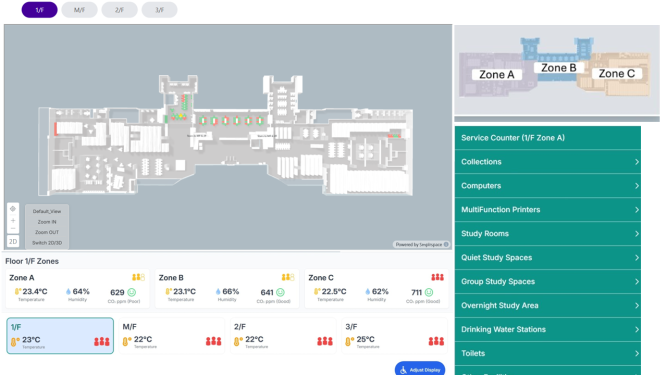Click the plus zoom-in icon on map

tap(13, 220)
